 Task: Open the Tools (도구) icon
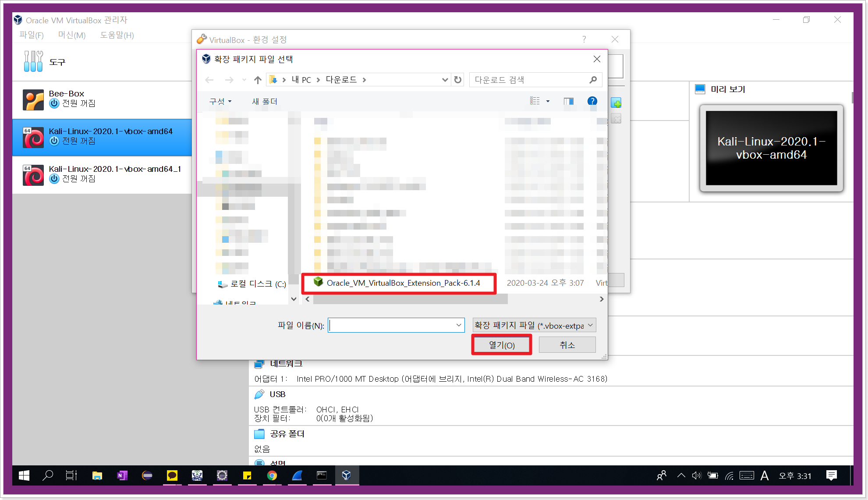[33, 61]
